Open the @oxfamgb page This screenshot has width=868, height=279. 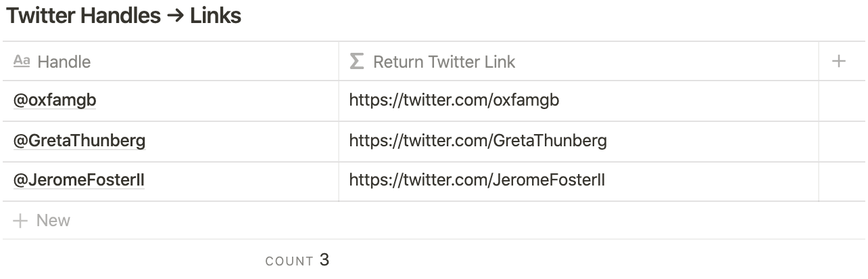coord(55,101)
